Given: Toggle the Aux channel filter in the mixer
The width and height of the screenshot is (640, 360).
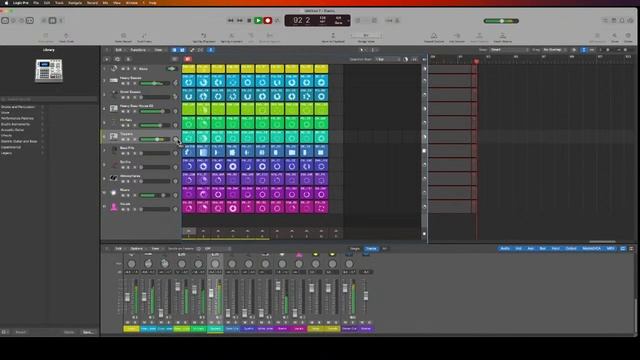Looking at the screenshot, I should 531,248.
